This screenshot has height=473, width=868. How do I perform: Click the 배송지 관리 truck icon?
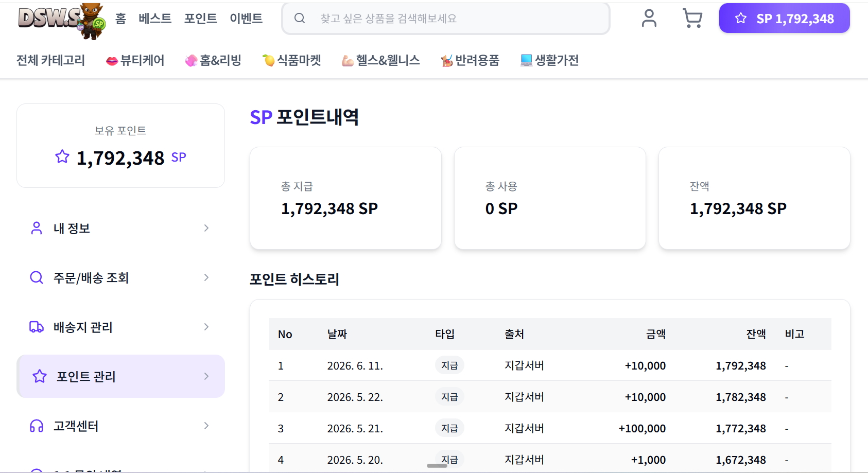coord(37,327)
